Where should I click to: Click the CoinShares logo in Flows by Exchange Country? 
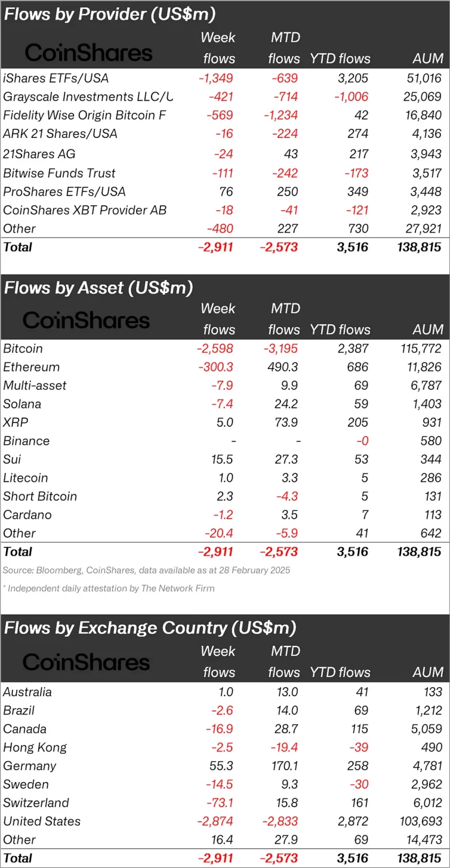(86, 662)
